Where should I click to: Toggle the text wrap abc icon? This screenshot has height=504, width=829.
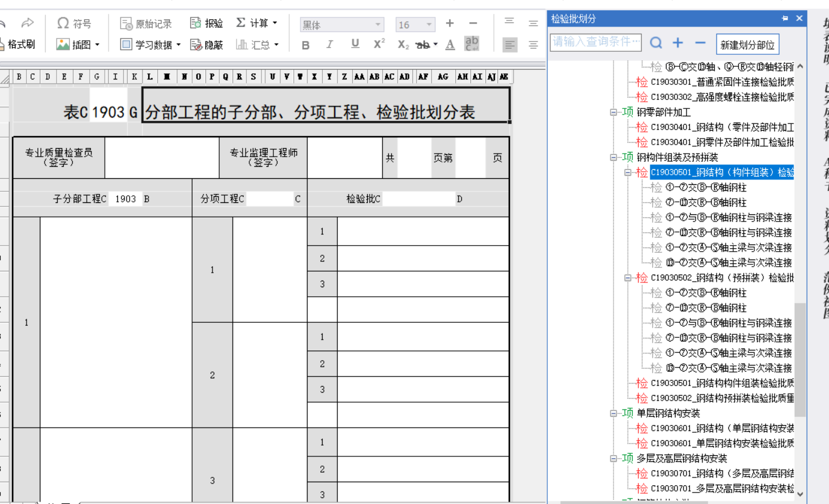pos(472,43)
